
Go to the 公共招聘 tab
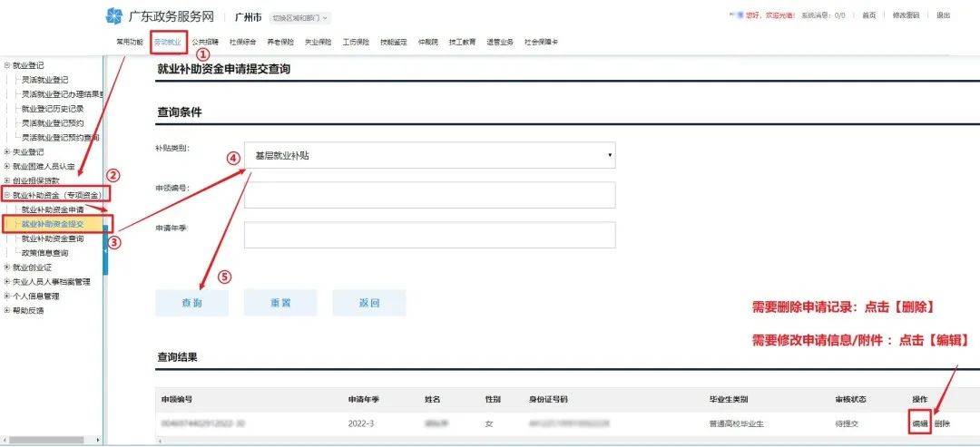(x=205, y=42)
